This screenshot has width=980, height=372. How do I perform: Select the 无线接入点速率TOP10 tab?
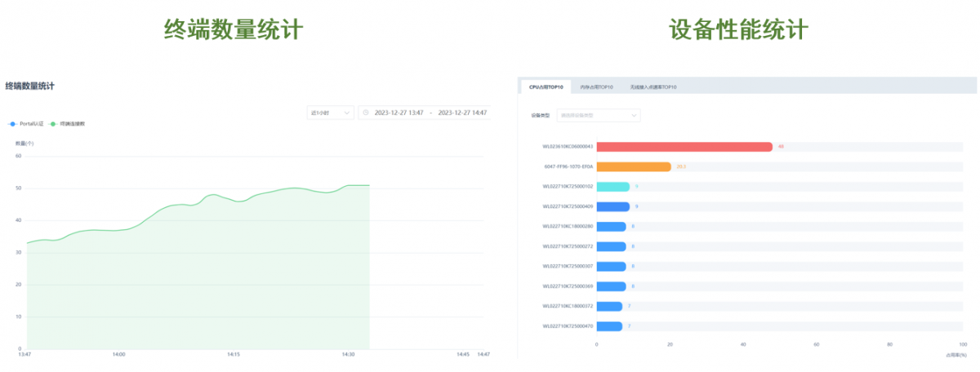point(653,86)
